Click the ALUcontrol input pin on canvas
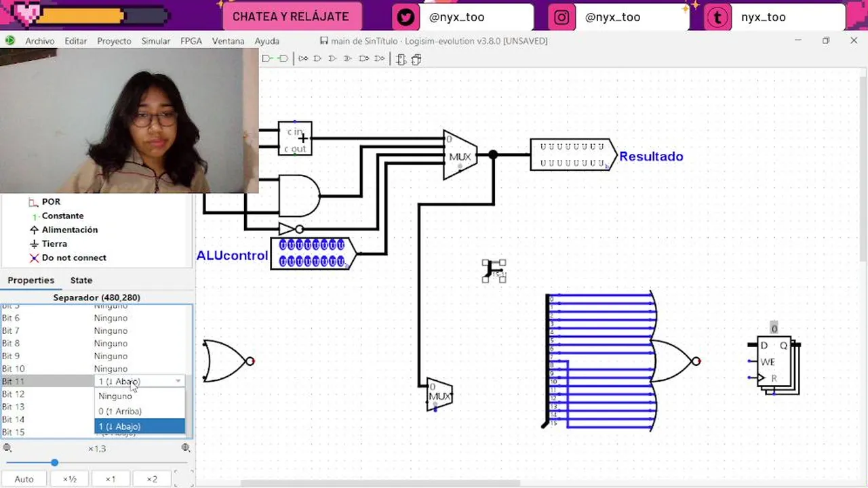 point(313,253)
